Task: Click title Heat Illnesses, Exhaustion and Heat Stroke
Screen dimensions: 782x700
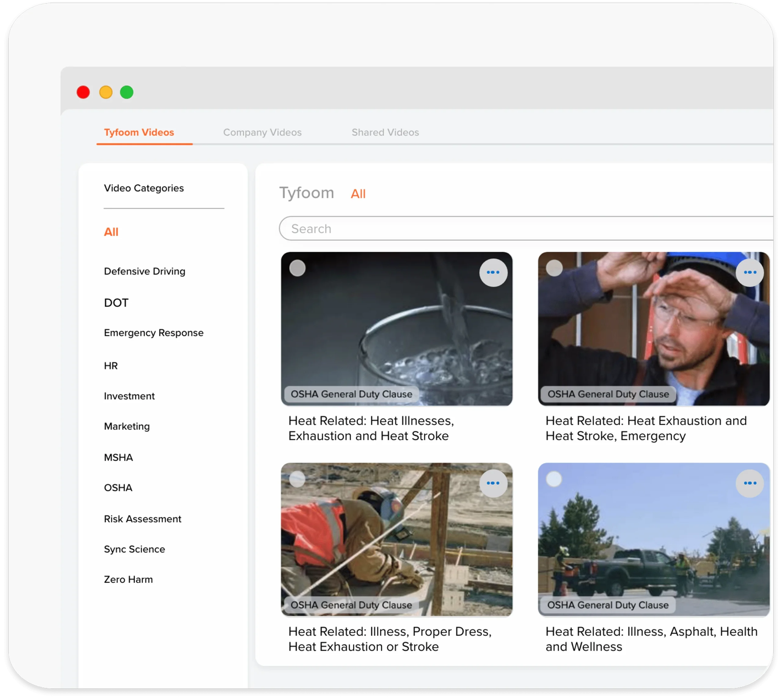Action: coord(371,428)
